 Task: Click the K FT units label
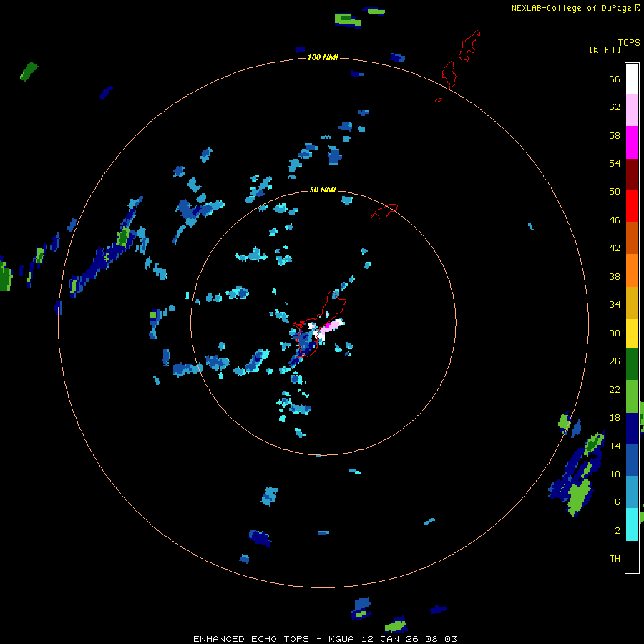(605, 50)
